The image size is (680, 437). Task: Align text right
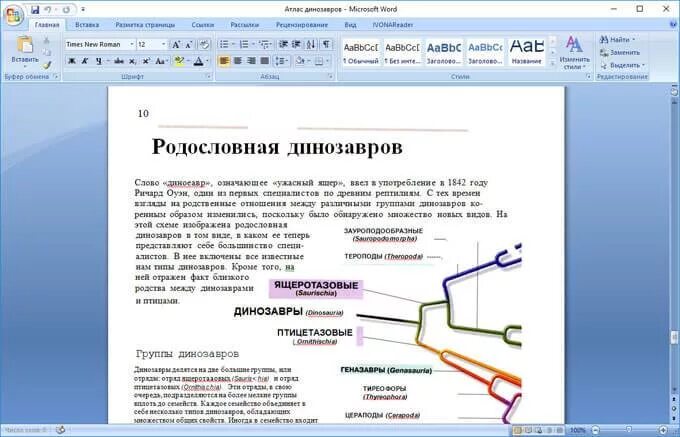[251, 61]
